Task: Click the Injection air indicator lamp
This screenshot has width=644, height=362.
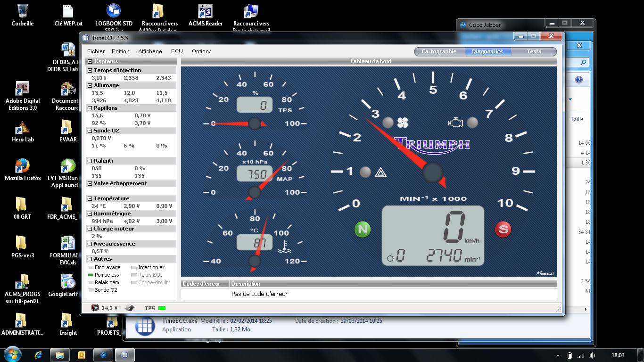Action: click(134, 268)
